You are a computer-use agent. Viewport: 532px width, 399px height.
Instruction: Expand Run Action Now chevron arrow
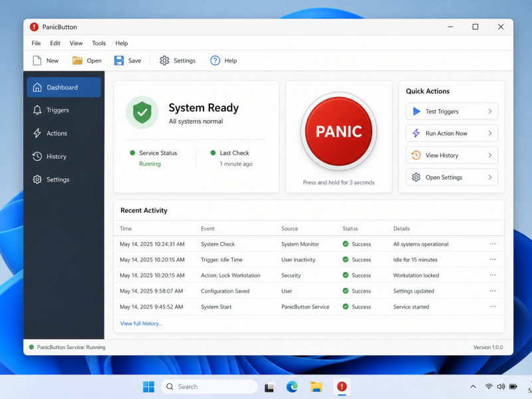tap(490, 134)
